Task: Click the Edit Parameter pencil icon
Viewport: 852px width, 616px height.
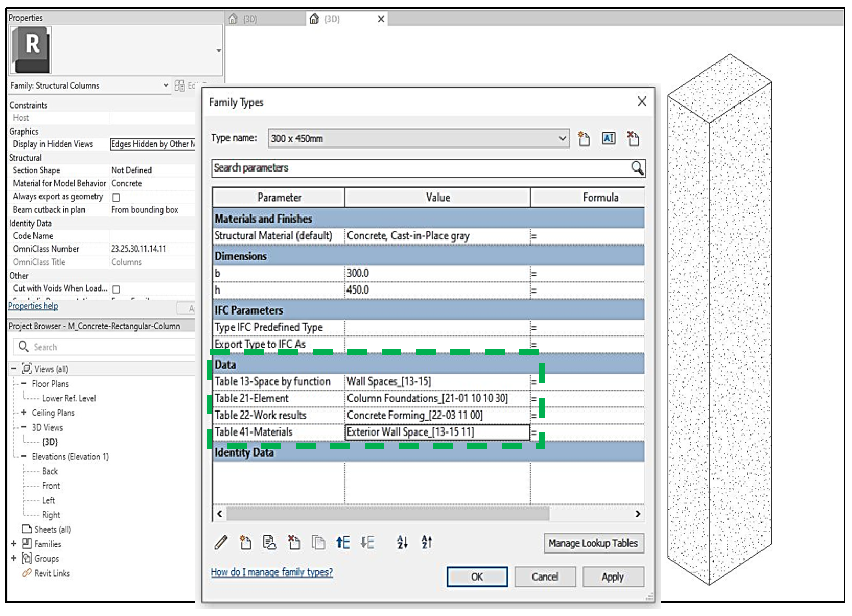Action: [x=221, y=543]
